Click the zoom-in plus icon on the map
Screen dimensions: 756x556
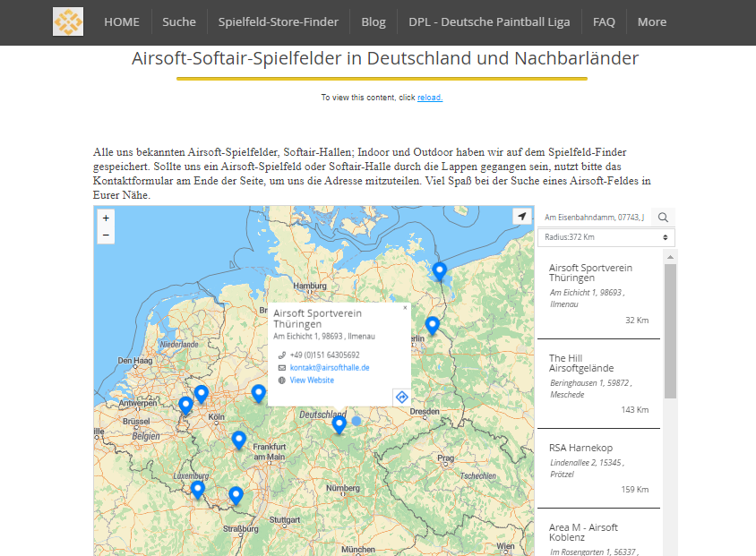click(x=106, y=217)
